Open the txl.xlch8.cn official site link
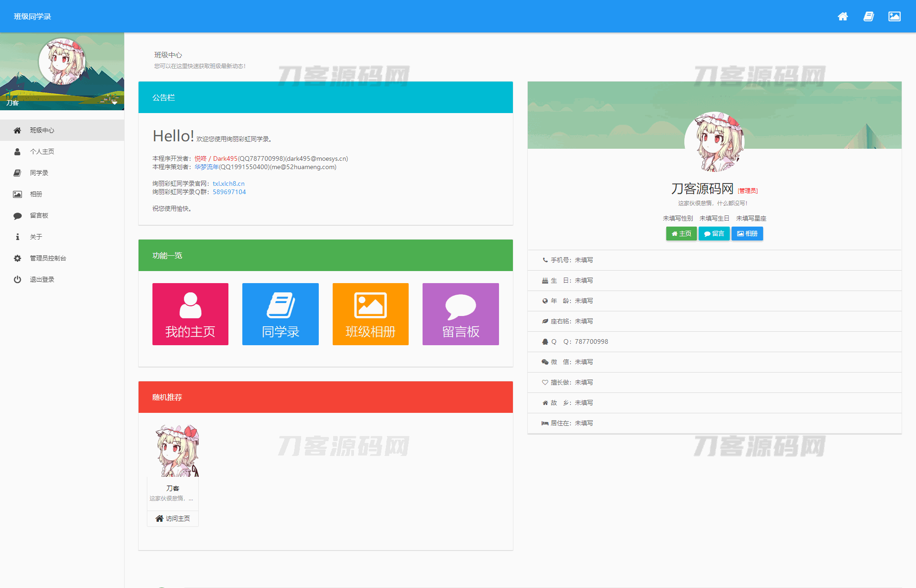 [x=228, y=183]
